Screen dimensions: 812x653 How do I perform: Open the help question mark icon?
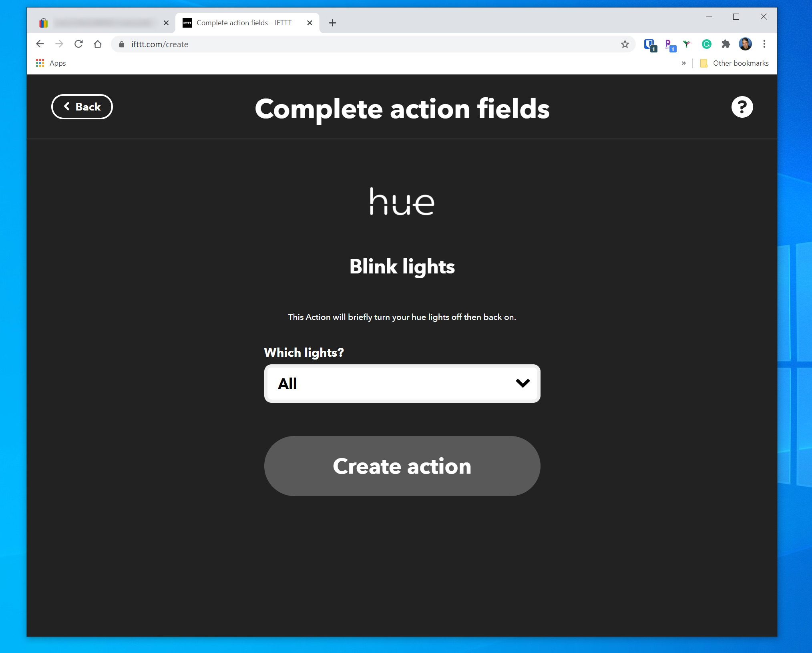[x=742, y=107]
